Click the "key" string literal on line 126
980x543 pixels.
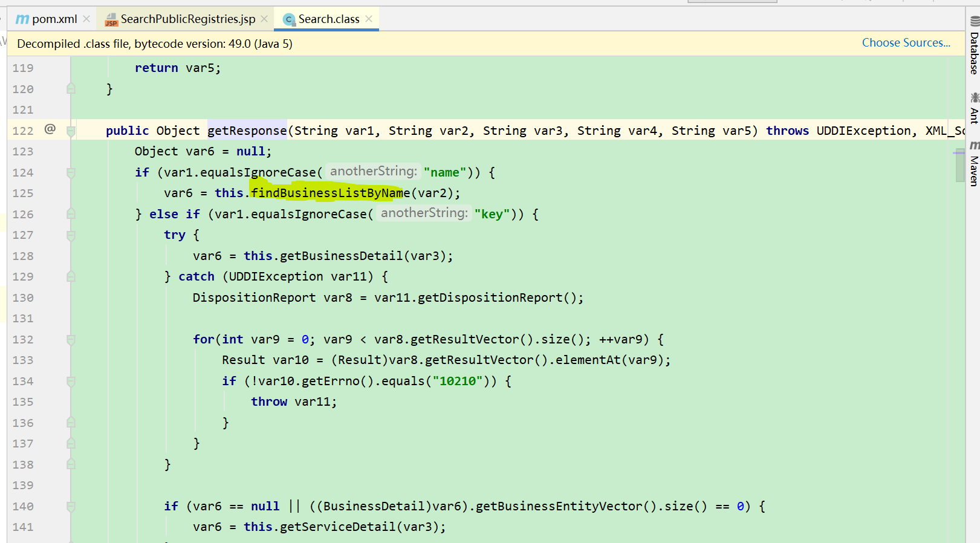[x=492, y=214]
